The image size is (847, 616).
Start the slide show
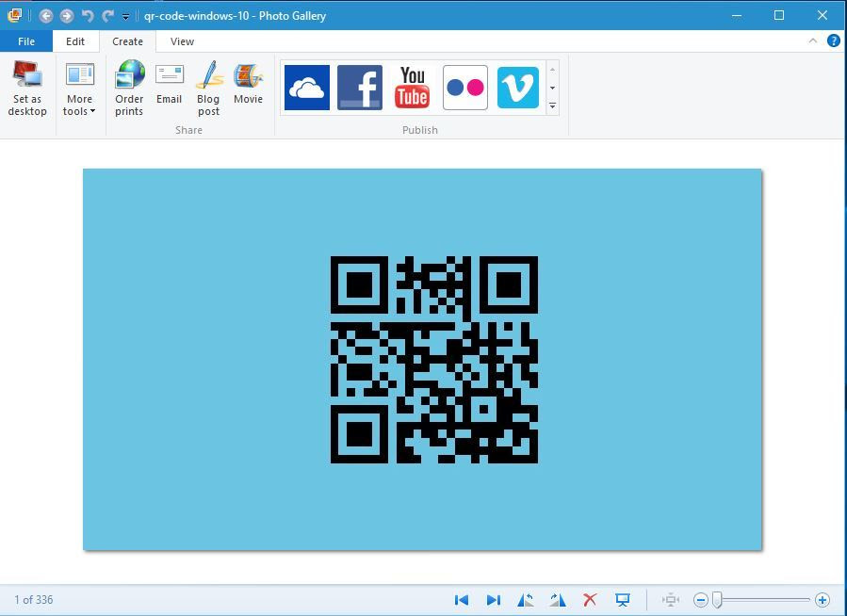tap(622, 600)
